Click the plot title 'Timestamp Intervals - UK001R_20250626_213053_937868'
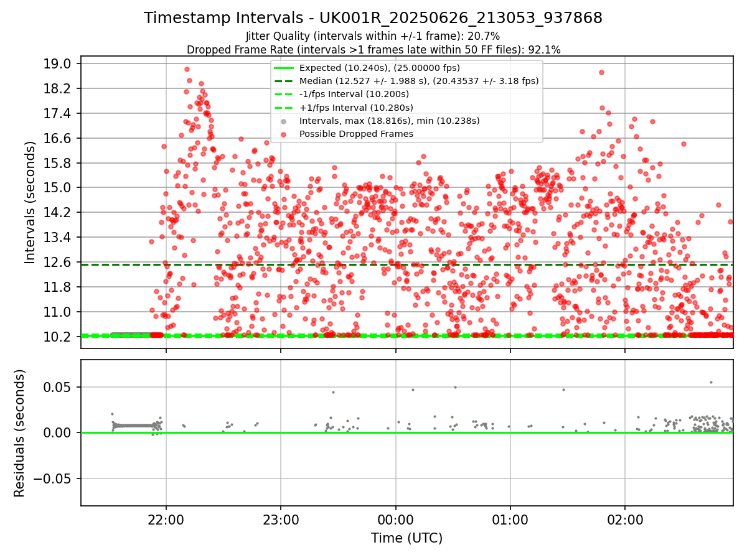The image size is (747, 560). point(373,18)
